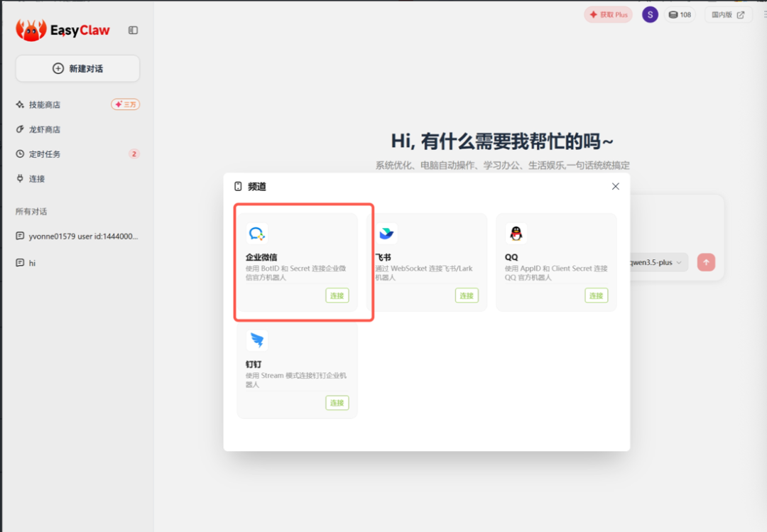The image size is (767, 532).
Task: Open 连接 in the sidebar
Action: (37, 179)
